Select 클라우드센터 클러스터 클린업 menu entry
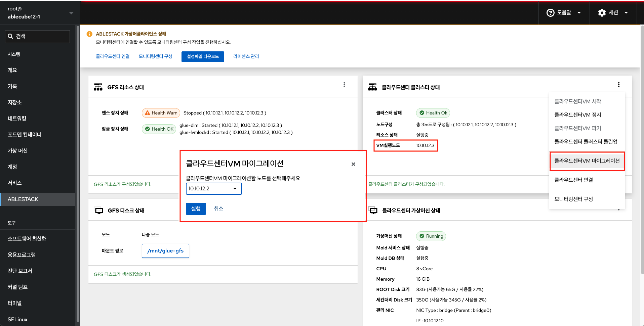The width and height of the screenshot is (644, 326). coord(586,142)
